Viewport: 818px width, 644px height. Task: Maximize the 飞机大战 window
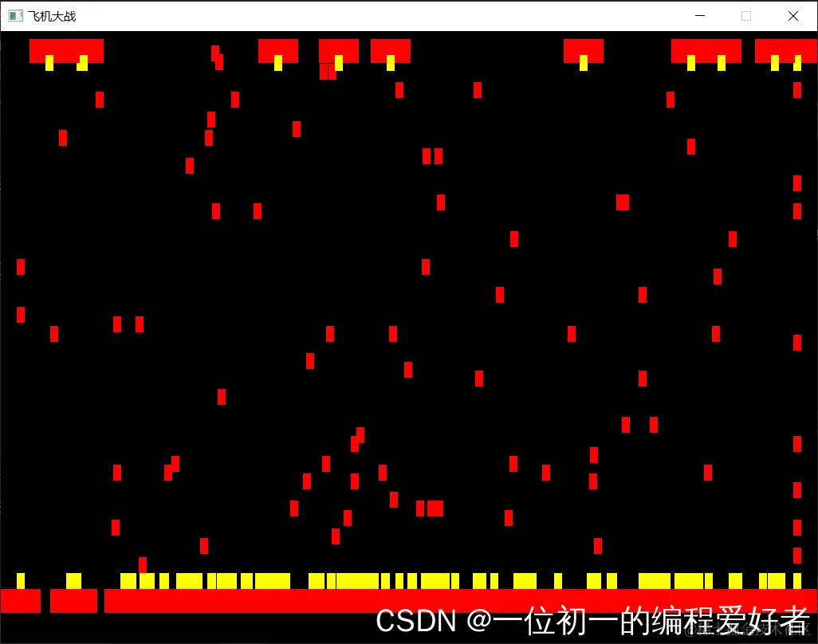click(746, 16)
